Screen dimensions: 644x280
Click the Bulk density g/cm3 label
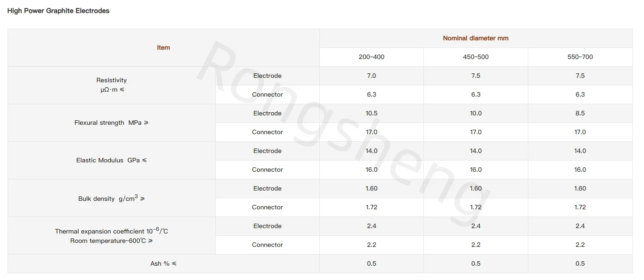tap(112, 198)
